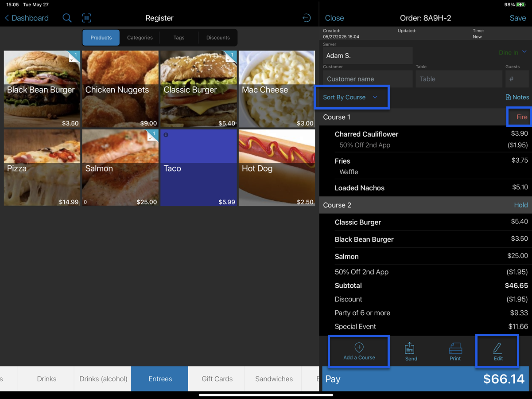532x399 pixels.
Task: Open the Tags tab
Action: 179,38
